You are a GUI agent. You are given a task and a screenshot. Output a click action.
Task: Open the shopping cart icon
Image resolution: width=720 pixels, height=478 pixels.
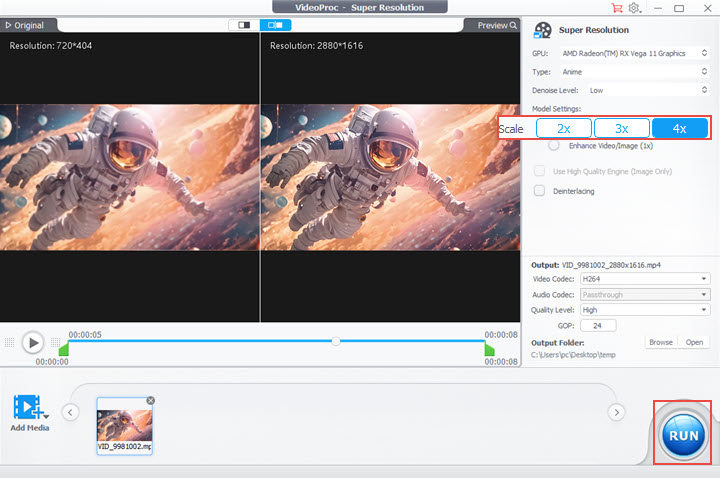pyautogui.click(x=617, y=8)
